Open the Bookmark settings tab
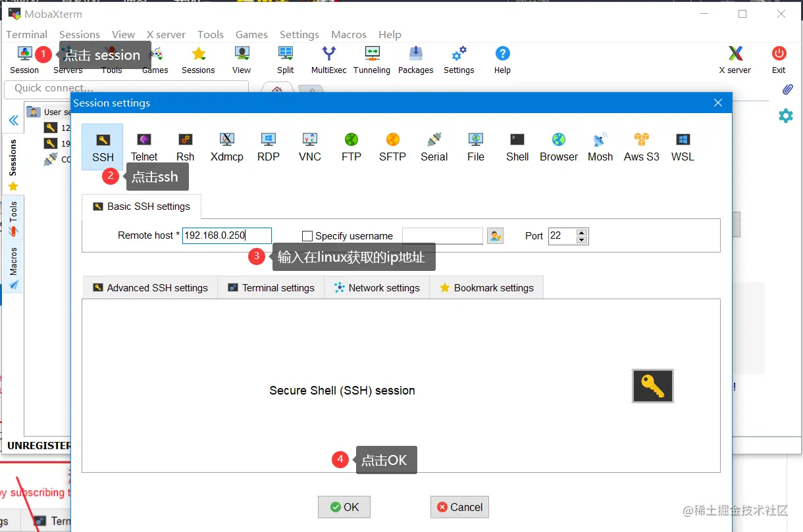The width and height of the screenshot is (803, 532). click(486, 287)
